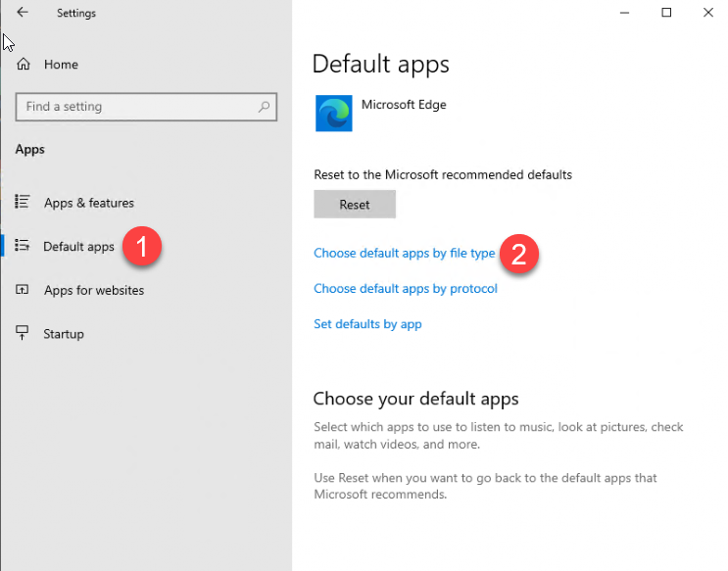The width and height of the screenshot is (728, 571).
Task: Click the back arrow in title bar
Action: point(23,13)
